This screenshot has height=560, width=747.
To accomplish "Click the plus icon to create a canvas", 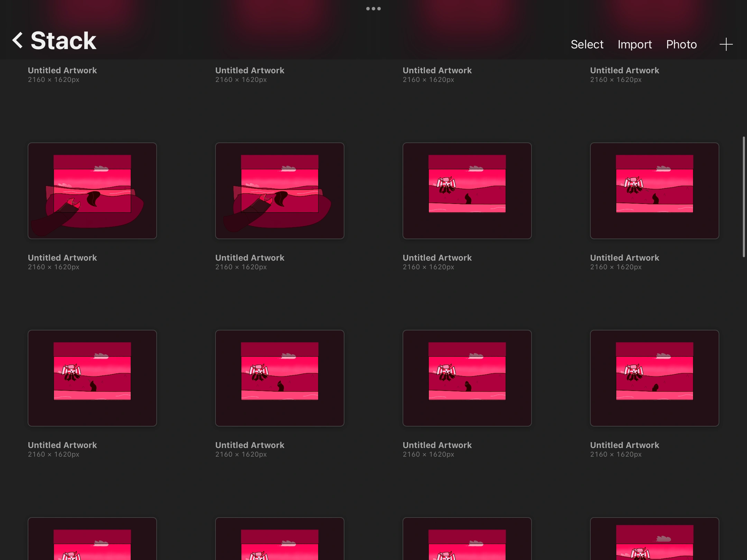I will click(x=726, y=44).
